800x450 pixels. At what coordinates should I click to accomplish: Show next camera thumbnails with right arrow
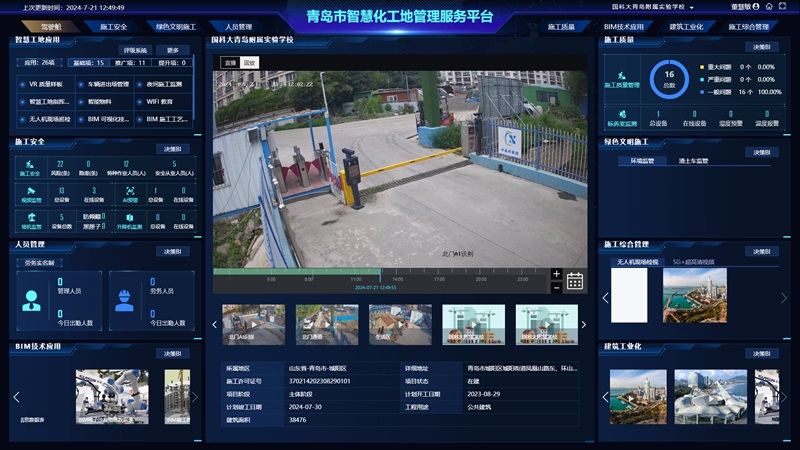584,324
